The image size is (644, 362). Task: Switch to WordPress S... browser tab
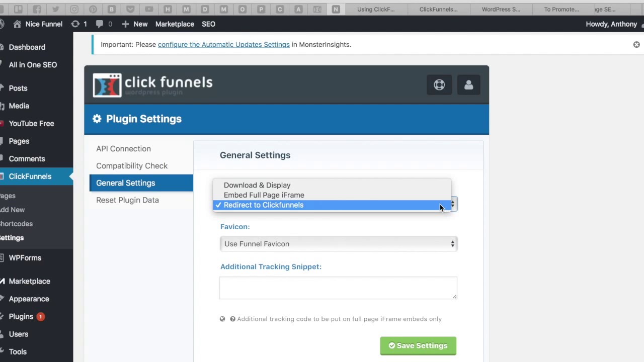pos(501,9)
